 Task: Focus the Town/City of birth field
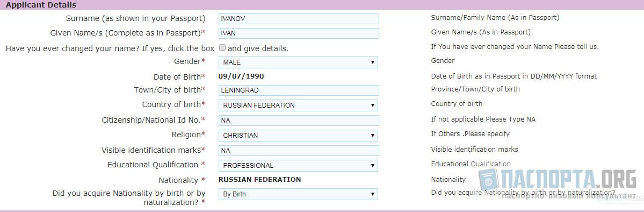(x=299, y=90)
